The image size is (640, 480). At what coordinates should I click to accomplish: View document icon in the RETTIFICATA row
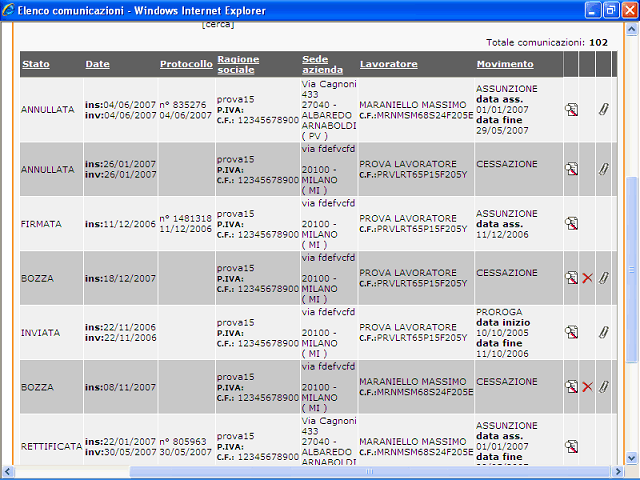(x=571, y=445)
